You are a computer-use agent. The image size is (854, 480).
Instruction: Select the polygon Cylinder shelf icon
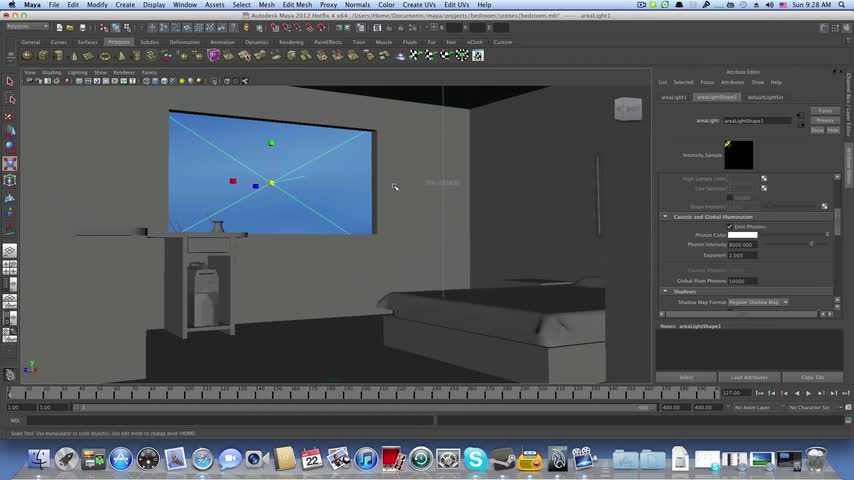click(x=58, y=56)
